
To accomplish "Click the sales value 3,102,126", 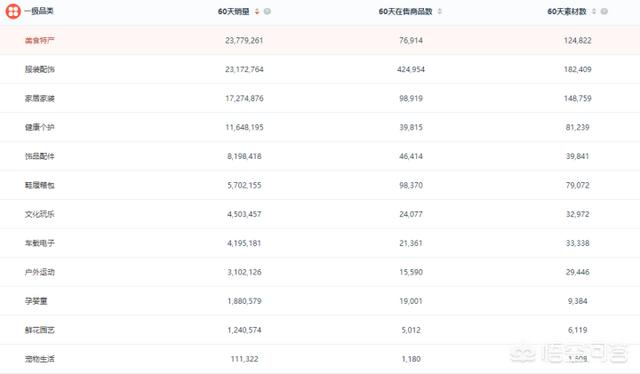I will [244, 272].
